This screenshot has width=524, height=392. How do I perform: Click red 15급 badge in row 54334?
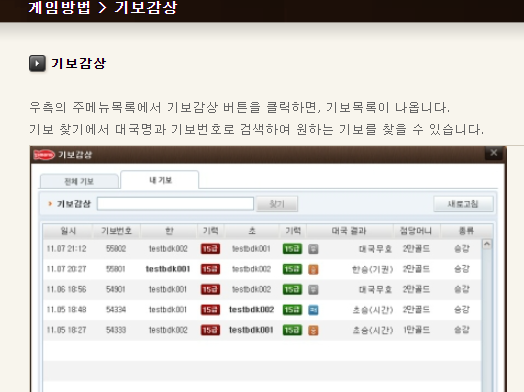pyautogui.click(x=210, y=310)
